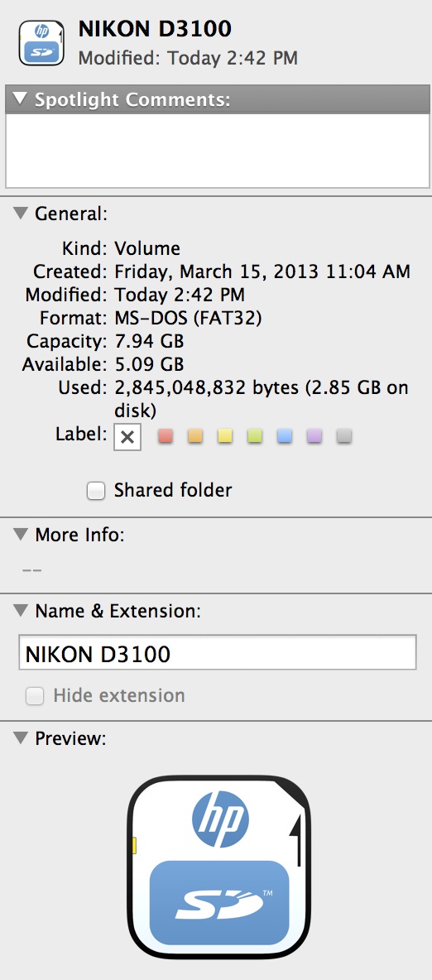Collapse the Preview section triangle
This screenshot has height=980, width=432.
point(21,738)
